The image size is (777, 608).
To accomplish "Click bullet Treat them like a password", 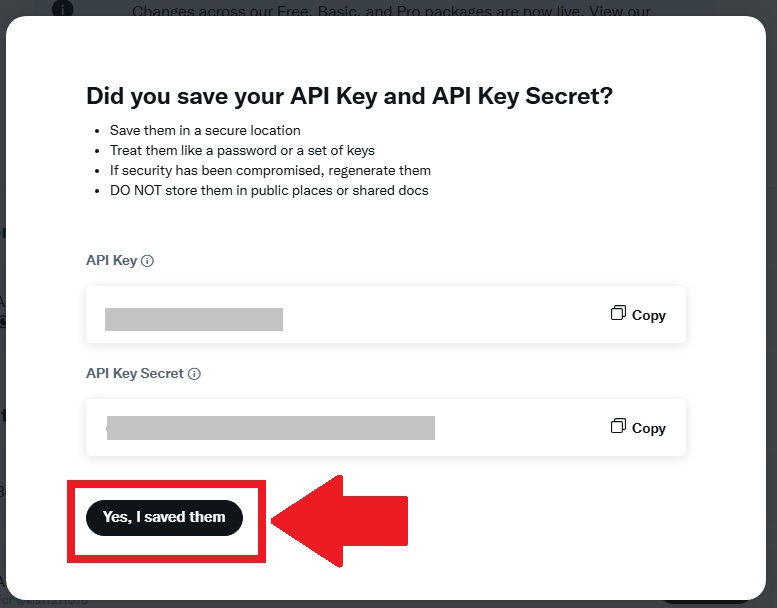I will (242, 150).
